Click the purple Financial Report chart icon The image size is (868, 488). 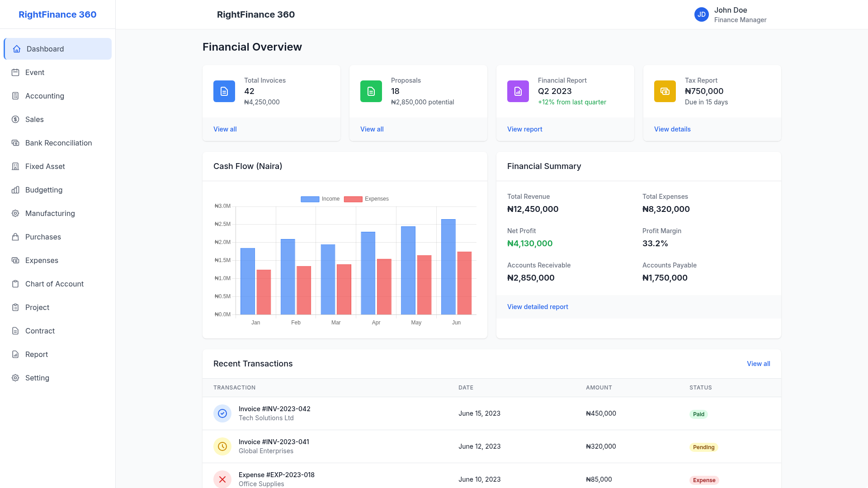[518, 91]
